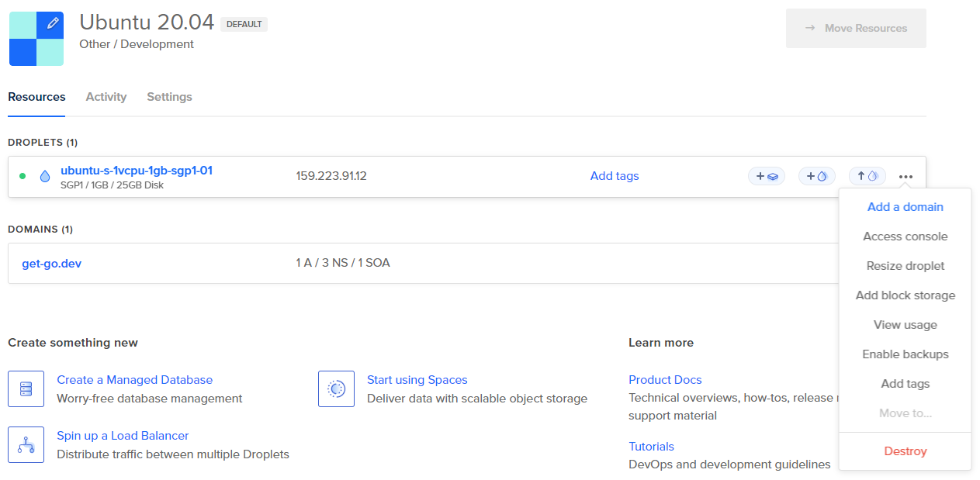Open the get-go.dev domain link
The height and width of the screenshot is (480, 980).
[51, 264]
